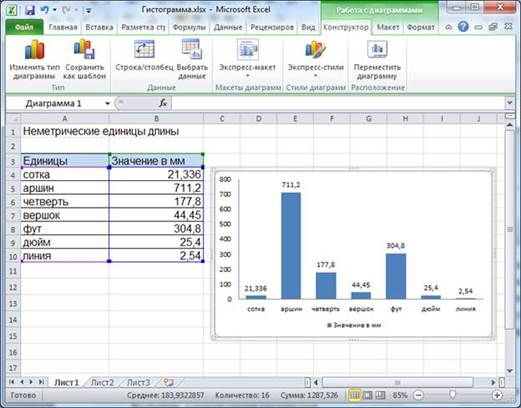The height and width of the screenshot is (408, 521).
Task: Open the Name Box dropdown arrow
Action: click(107, 104)
